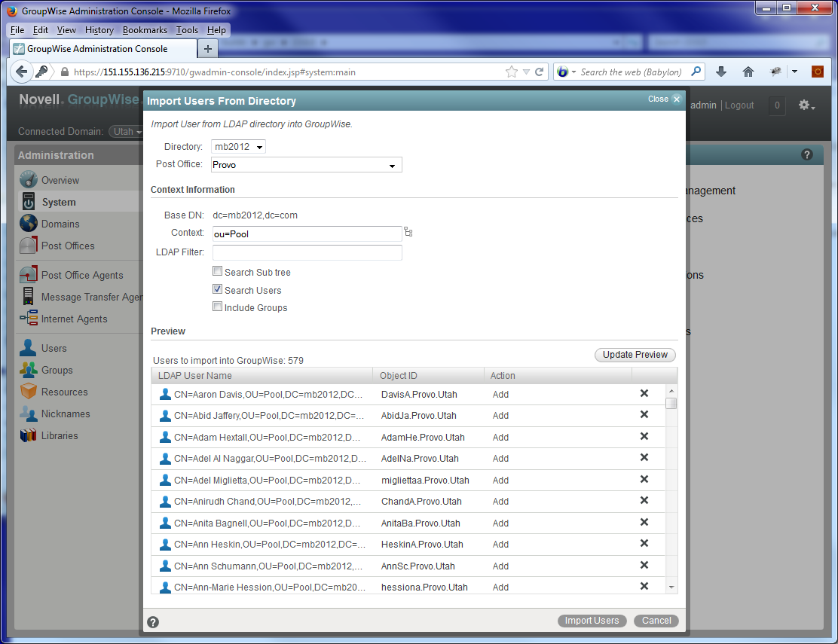
Task: Open dialog help question mark icon
Action: point(153,622)
